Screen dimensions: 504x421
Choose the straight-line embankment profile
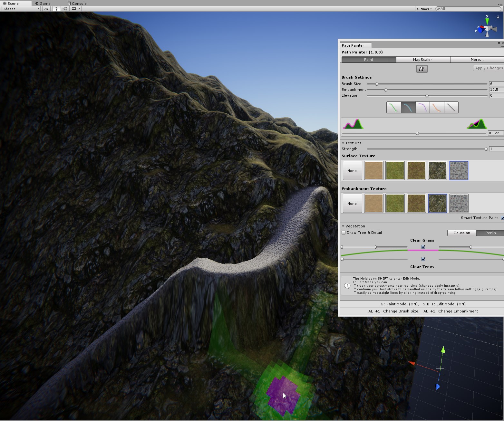coord(451,107)
